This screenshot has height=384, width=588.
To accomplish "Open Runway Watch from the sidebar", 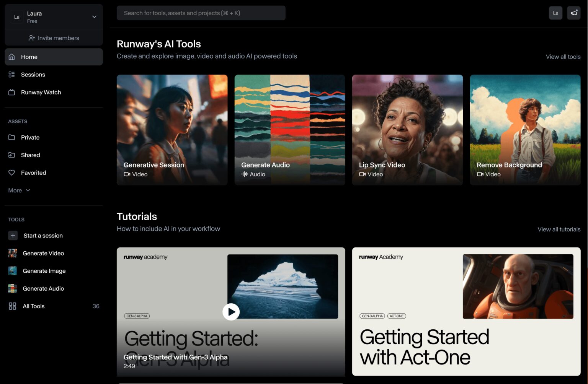I will click(54, 92).
